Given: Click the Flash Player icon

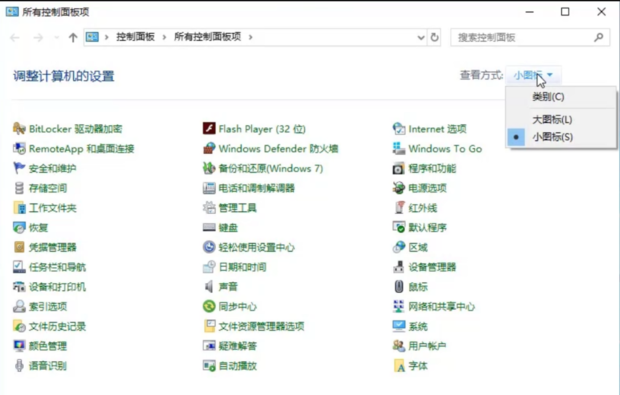Looking at the screenshot, I should 209,129.
